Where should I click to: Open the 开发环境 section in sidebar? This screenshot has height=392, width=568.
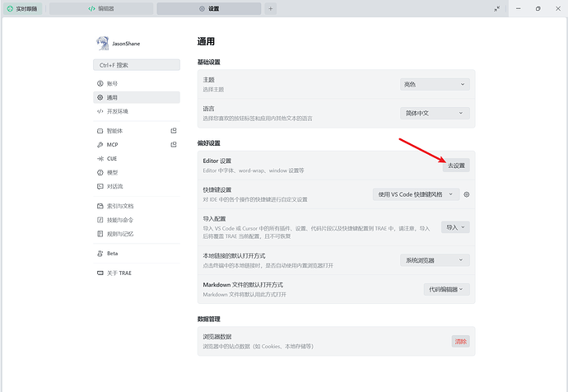pos(136,111)
